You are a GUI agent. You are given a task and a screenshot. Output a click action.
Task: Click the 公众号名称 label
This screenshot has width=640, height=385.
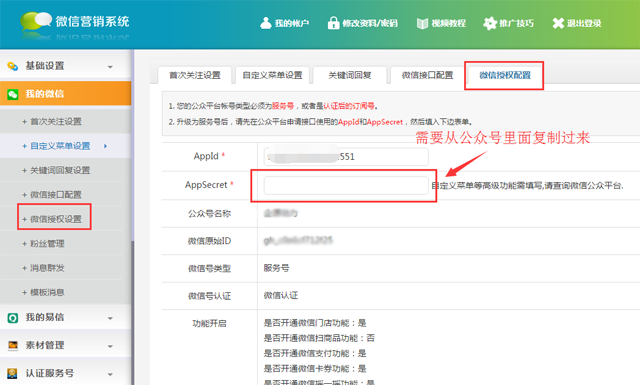coord(209,214)
